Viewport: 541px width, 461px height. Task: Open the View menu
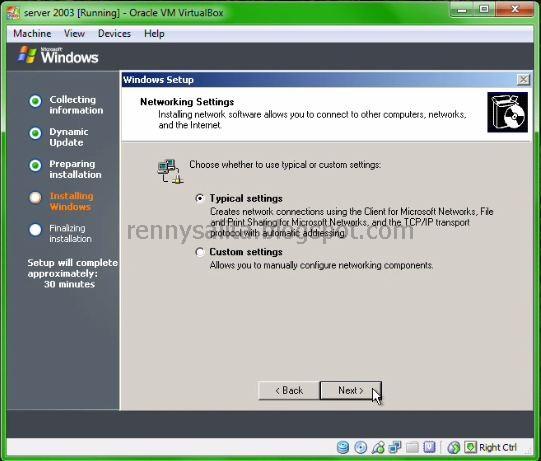[74, 33]
